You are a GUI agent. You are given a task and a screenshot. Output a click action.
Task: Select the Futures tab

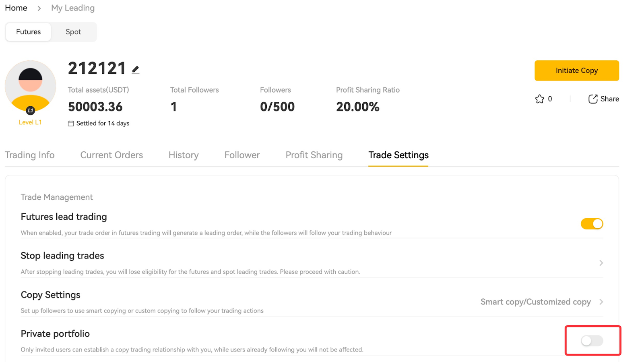[29, 32]
